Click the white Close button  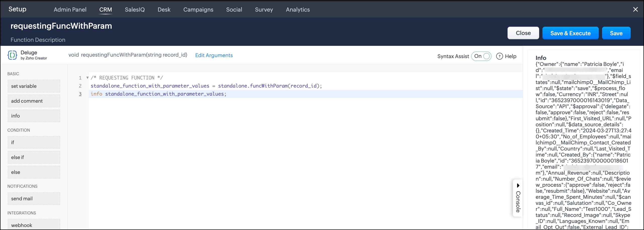pos(523,33)
